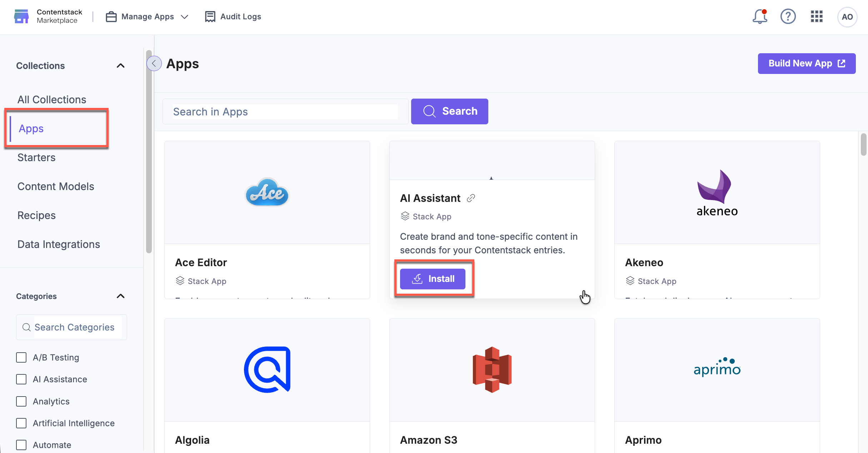Tick the Analytics checkbox

point(21,401)
